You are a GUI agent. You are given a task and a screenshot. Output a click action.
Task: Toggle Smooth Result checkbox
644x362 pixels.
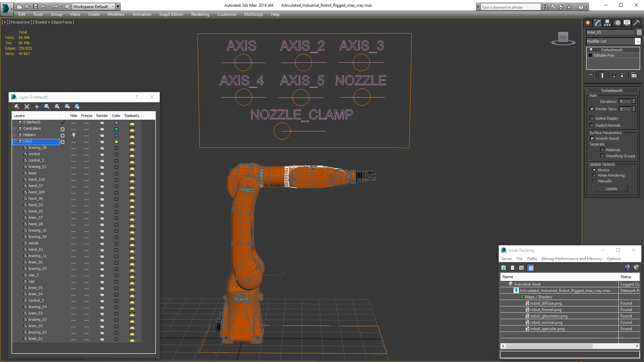[592, 138]
